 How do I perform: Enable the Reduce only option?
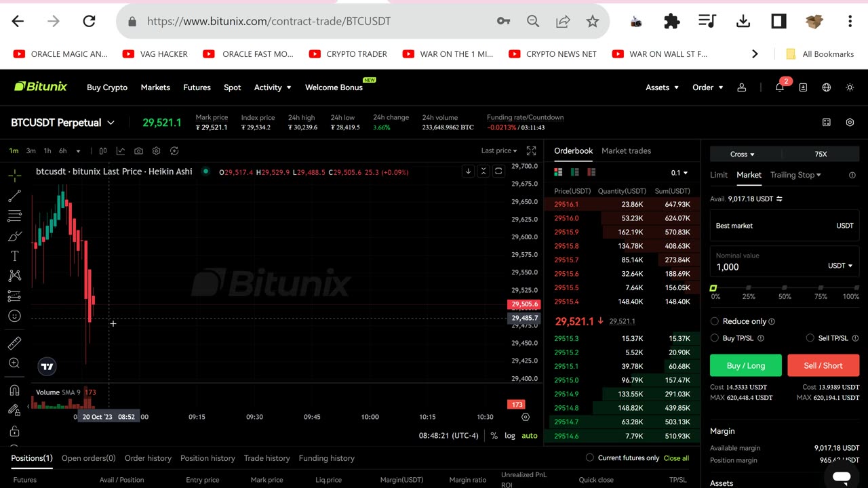pyautogui.click(x=714, y=321)
